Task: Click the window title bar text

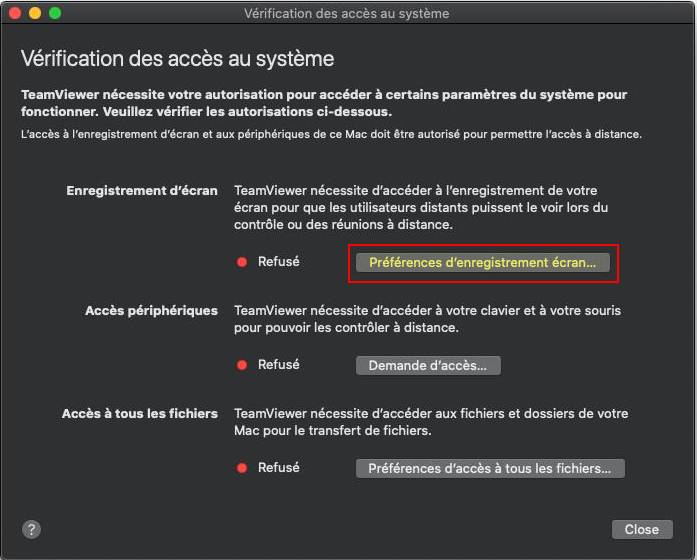Action: [x=347, y=13]
